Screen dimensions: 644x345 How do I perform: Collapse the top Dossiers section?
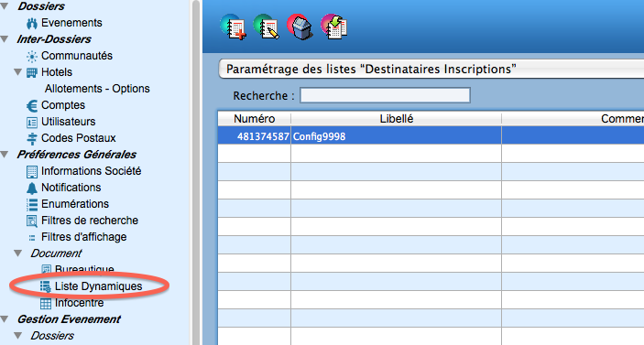pos(5,6)
